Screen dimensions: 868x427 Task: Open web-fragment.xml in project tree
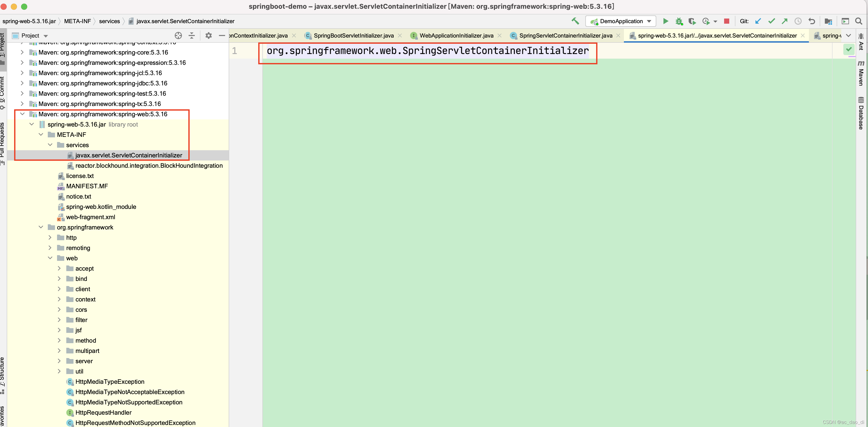(90, 217)
